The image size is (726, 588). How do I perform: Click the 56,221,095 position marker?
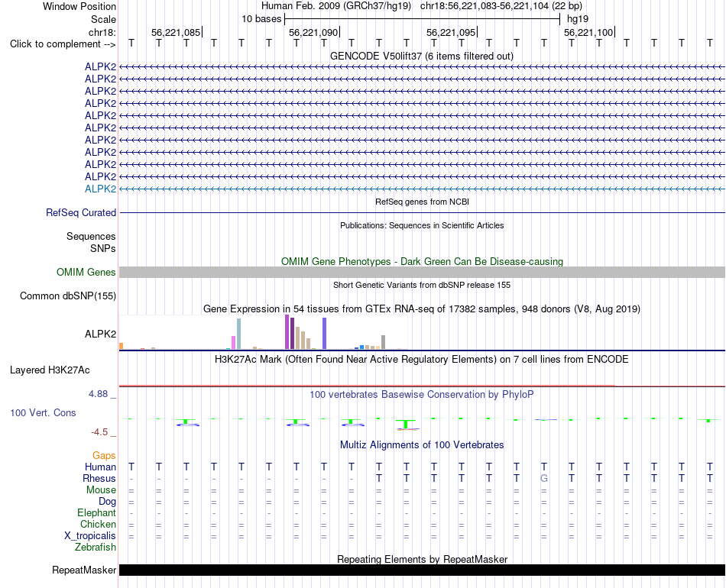451,32
